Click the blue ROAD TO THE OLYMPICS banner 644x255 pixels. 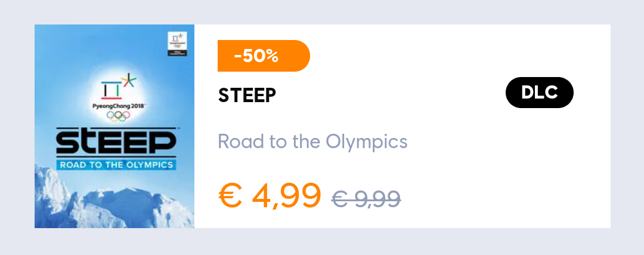[116, 165]
